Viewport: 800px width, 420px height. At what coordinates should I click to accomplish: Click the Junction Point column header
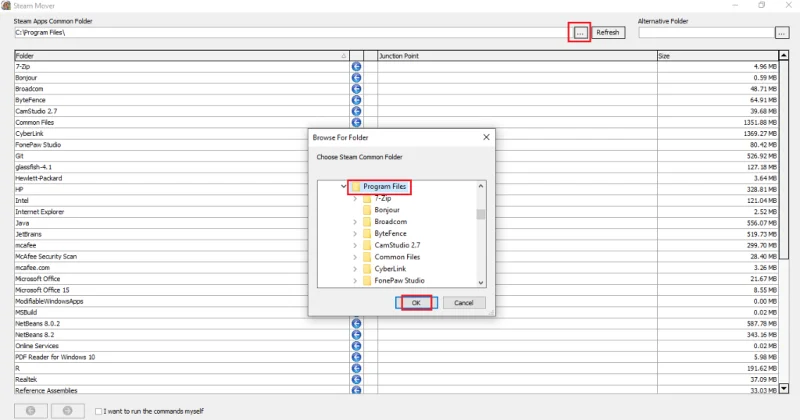(x=517, y=56)
